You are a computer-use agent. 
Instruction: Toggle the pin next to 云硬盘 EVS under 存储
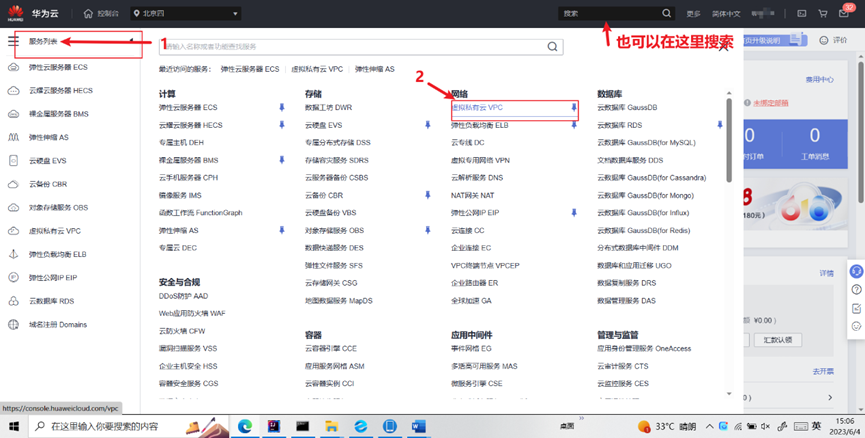[428, 125]
